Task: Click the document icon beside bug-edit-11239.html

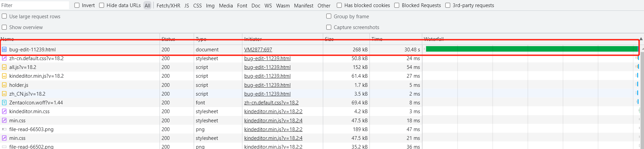Action: [4, 49]
